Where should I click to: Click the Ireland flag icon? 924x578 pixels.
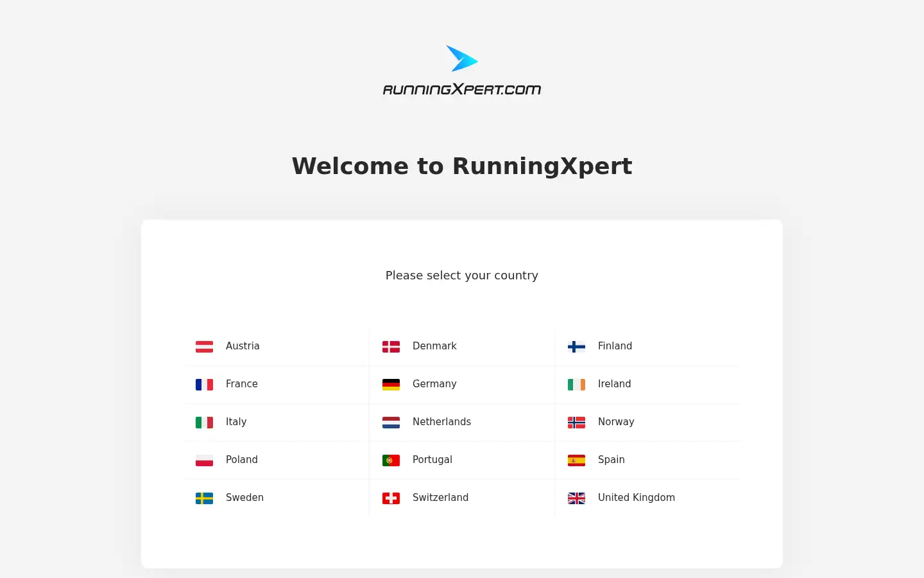tap(576, 385)
